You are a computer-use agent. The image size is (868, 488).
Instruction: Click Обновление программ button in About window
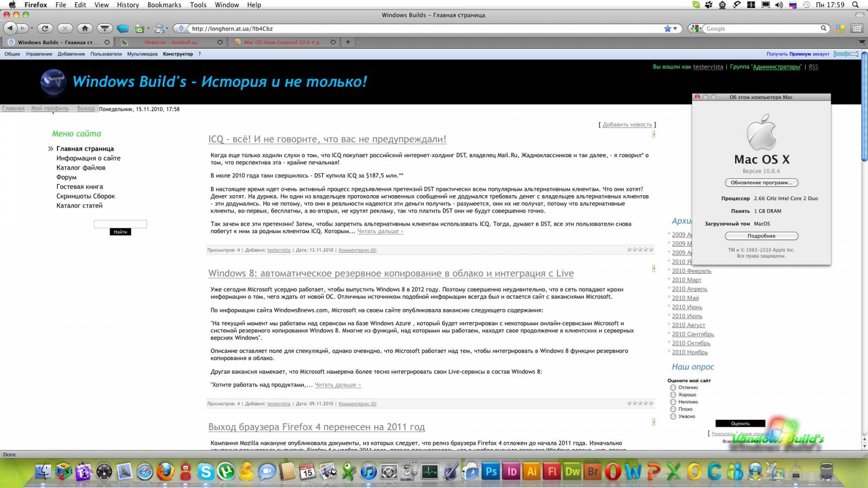point(762,183)
